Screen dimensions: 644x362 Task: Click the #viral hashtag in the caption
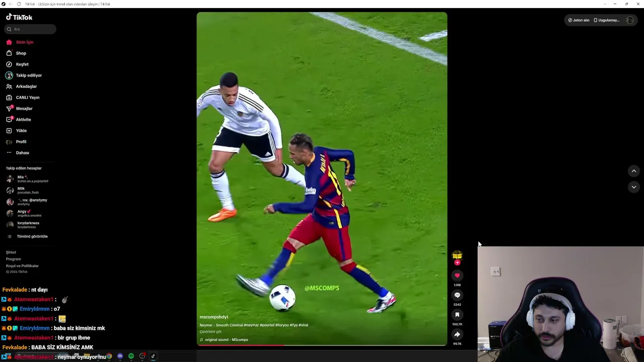(303, 325)
